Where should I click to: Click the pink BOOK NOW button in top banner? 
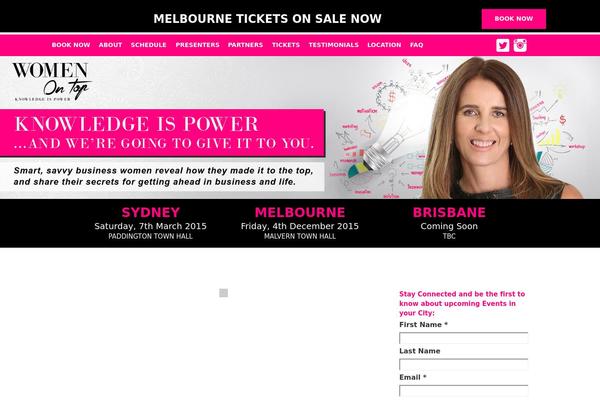coord(514,19)
